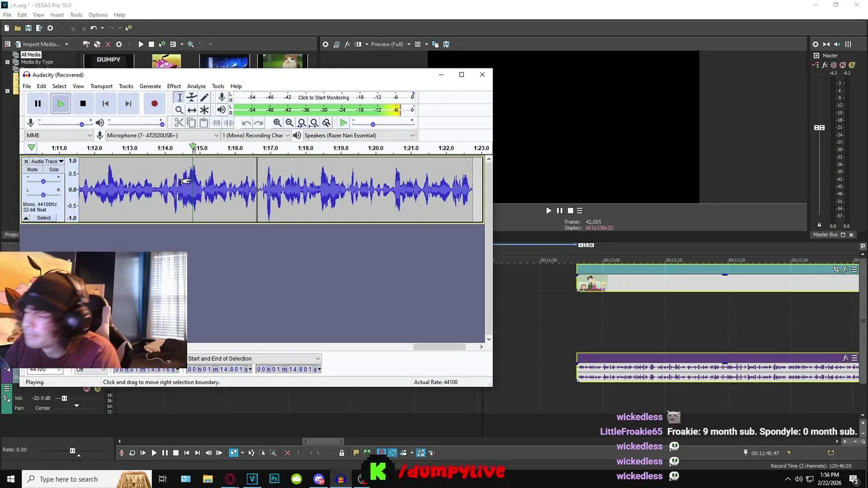The width and height of the screenshot is (868, 488).
Task: Solo the Audacity audio track
Action: pos(54,169)
